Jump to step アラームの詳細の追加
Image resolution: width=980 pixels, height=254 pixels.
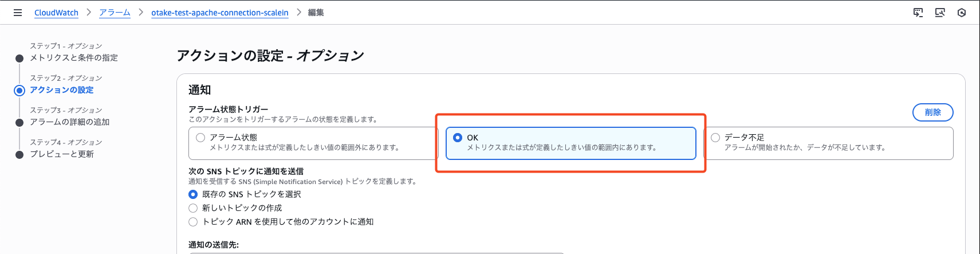point(70,122)
